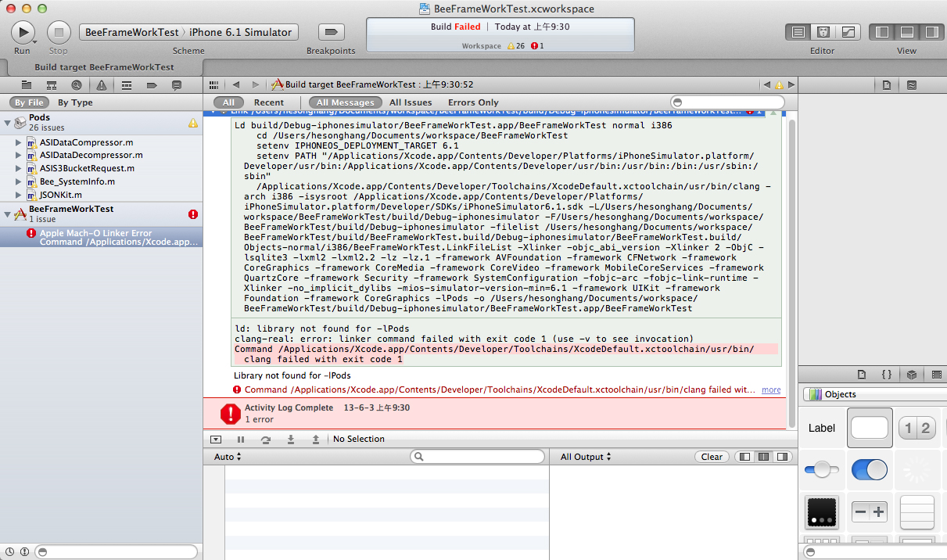Hide the debug area toggle arrow
The height and width of the screenshot is (560, 947).
tap(217, 440)
